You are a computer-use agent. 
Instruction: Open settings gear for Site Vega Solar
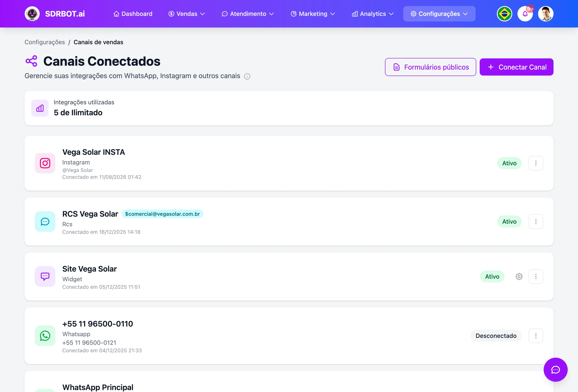coord(519,277)
